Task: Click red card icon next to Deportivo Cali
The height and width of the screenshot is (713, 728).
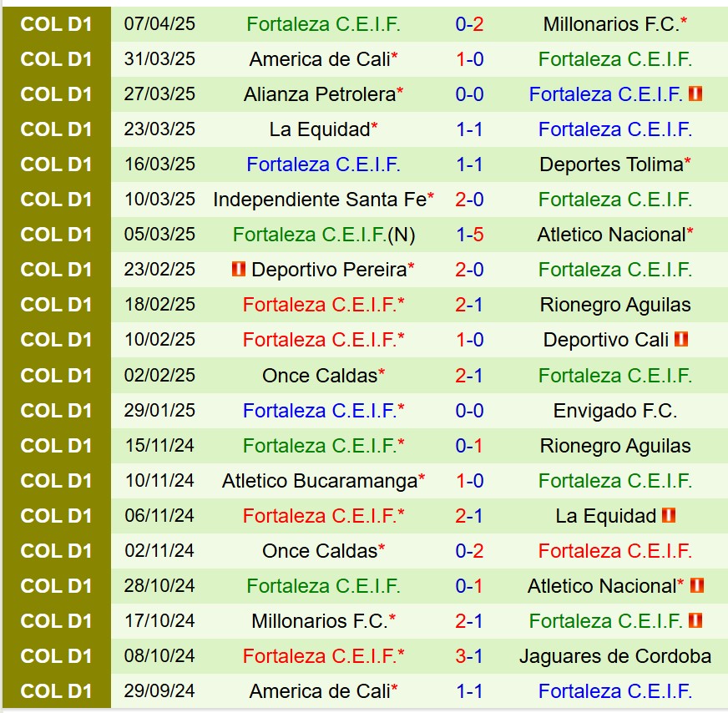Action: pyautogui.click(x=682, y=340)
